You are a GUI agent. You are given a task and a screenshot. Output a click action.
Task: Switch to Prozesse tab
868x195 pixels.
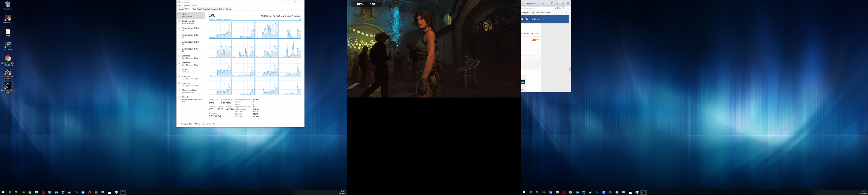click(181, 9)
